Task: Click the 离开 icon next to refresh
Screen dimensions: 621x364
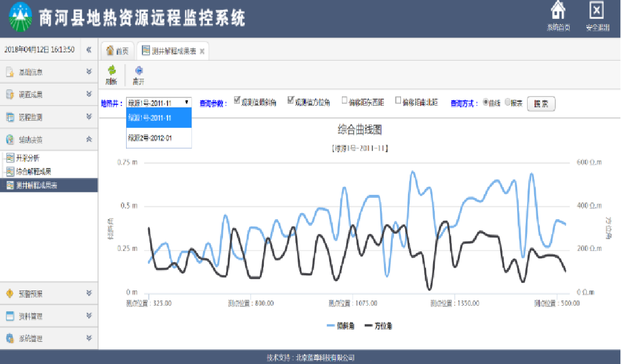Action: click(x=138, y=71)
